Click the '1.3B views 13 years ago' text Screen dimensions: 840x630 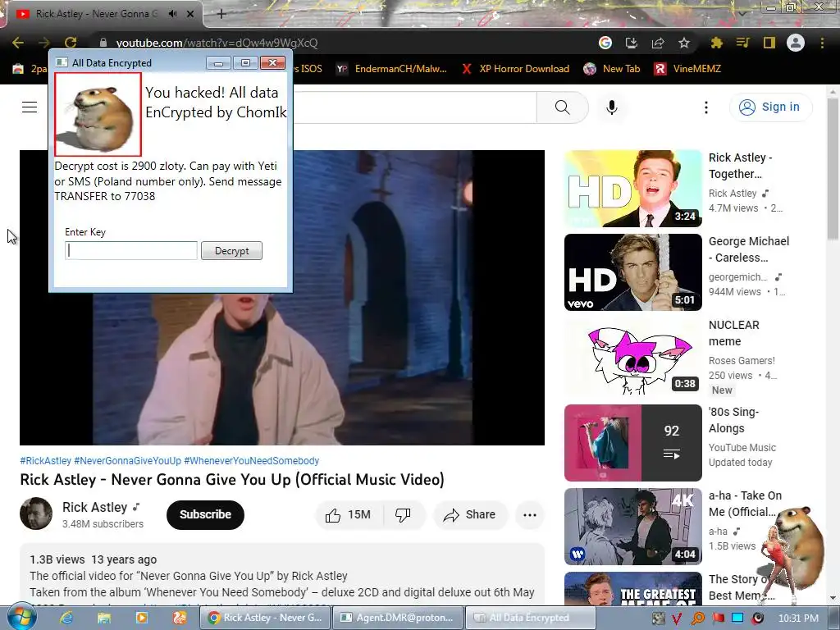(94, 559)
